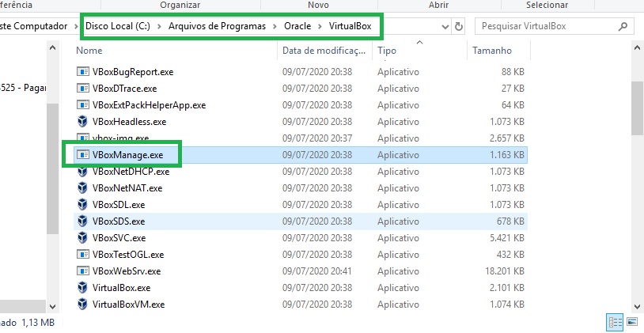Image resolution: width=644 pixels, height=333 pixels.
Task: Sort by Data de modificação column
Action: (x=325, y=51)
